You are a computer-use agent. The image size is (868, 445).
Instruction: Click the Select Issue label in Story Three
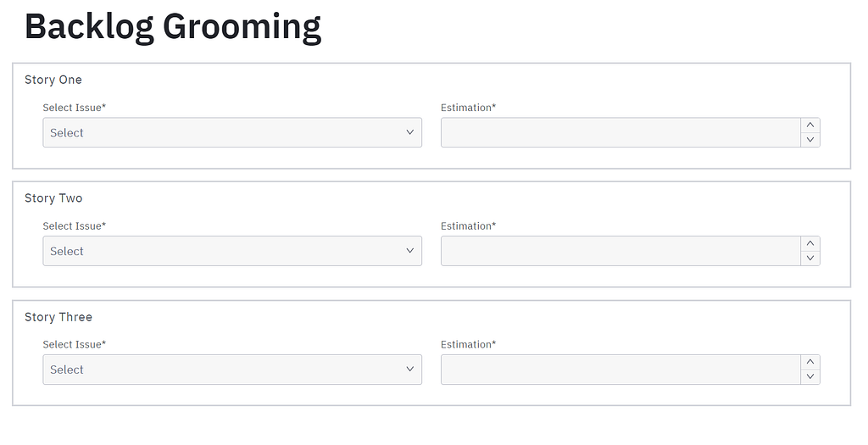pyautogui.click(x=75, y=344)
